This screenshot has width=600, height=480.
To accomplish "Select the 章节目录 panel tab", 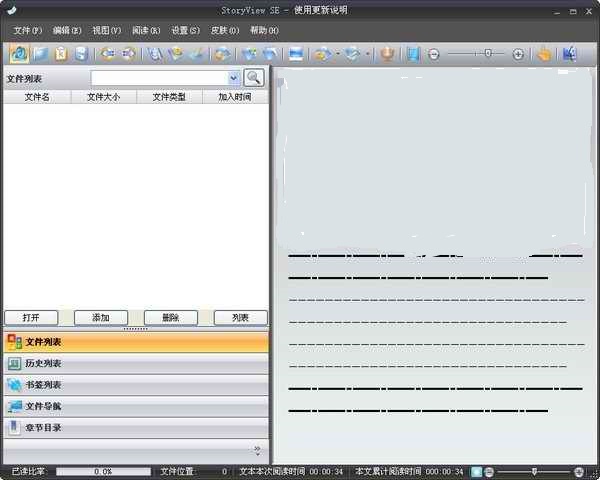I will 136,428.
